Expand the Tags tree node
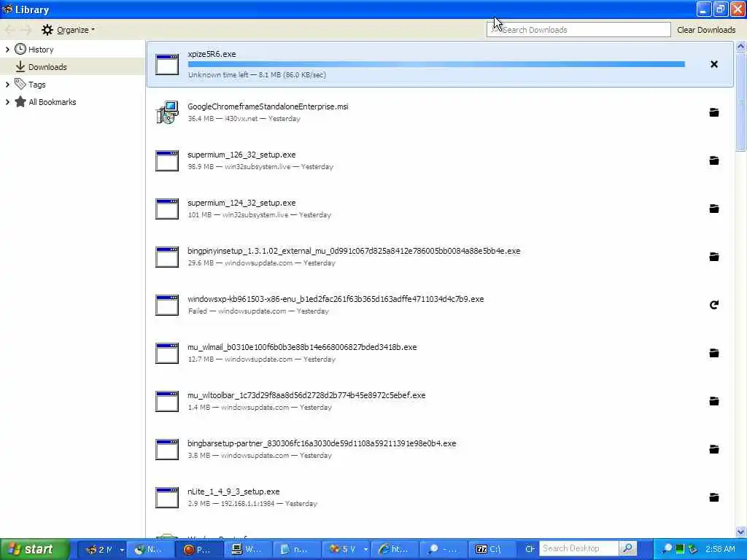The height and width of the screenshot is (560, 747). pyautogui.click(x=7, y=85)
